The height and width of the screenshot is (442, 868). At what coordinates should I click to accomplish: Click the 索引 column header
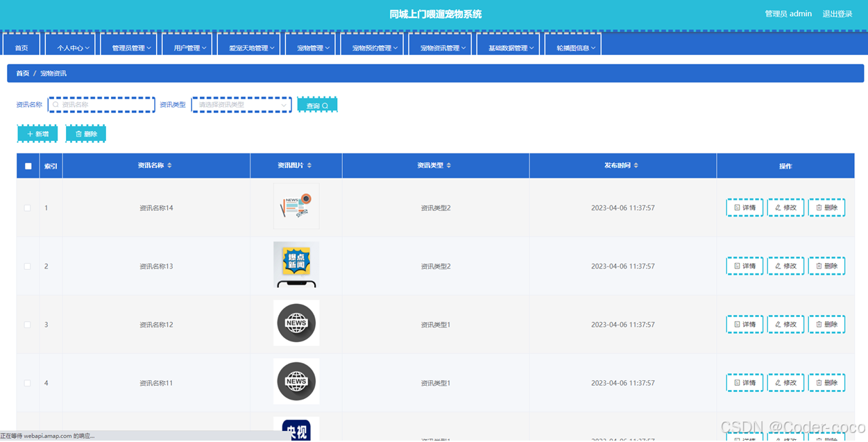click(51, 166)
